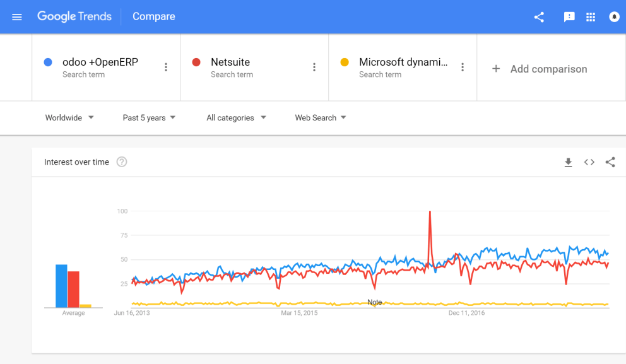Click Search term under odoo +OpenERP

[x=83, y=74]
